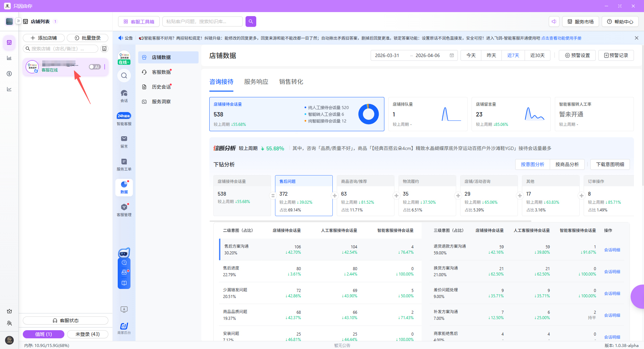Open the 在线 status dropdown
Image resolution: width=644 pixels, height=349 pixels.
(124, 62)
